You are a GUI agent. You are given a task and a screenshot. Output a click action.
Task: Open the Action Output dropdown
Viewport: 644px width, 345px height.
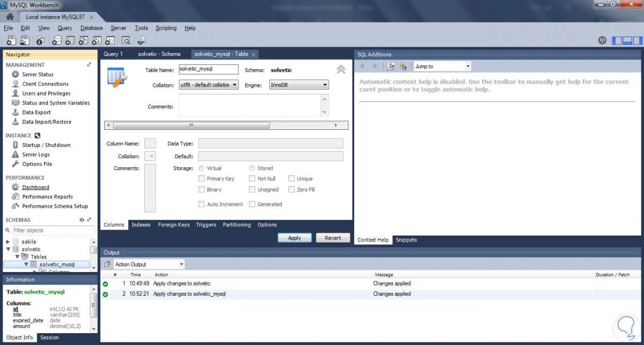click(x=149, y=265)
